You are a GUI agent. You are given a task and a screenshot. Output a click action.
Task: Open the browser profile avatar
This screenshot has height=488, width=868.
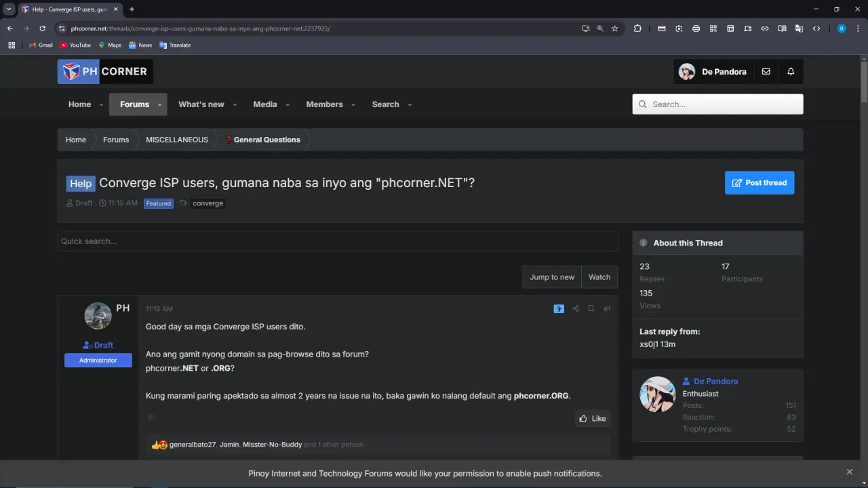point(842,28)
